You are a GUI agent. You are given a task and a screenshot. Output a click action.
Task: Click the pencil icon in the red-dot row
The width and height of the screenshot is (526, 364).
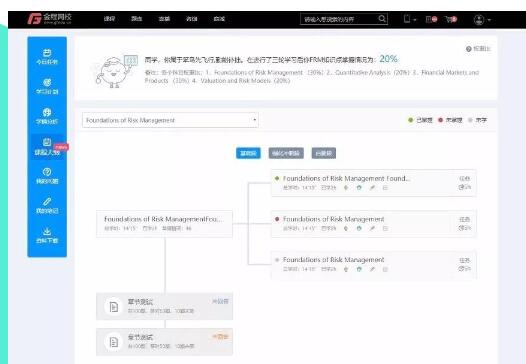(x=372, y=228)
